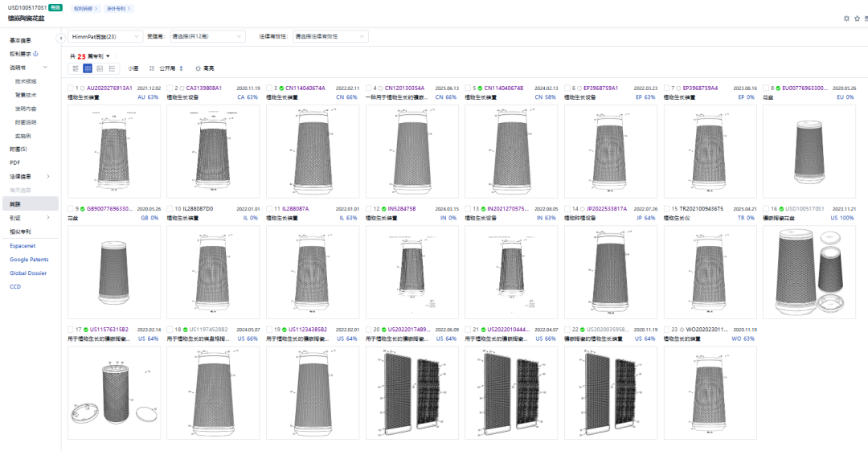868x451 pixels.
Task: Select 同族 in the sidebar
Action: 31,204
